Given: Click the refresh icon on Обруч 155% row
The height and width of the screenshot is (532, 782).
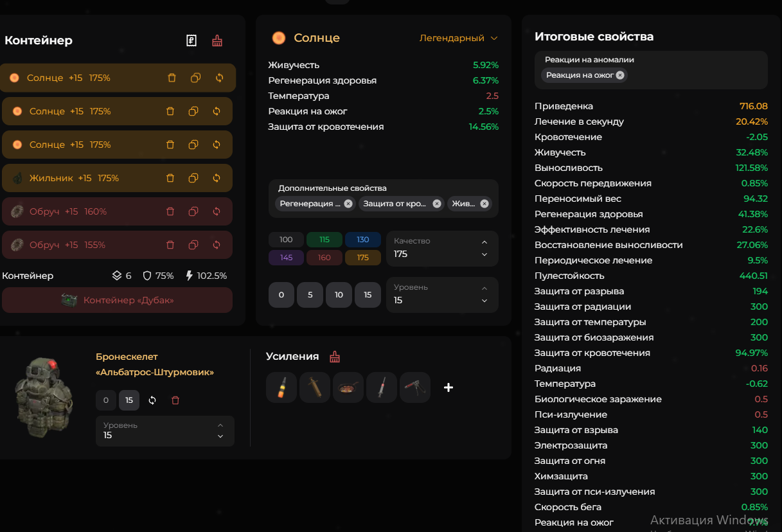Looking at the screenshot, I should (x=217, y=245).
